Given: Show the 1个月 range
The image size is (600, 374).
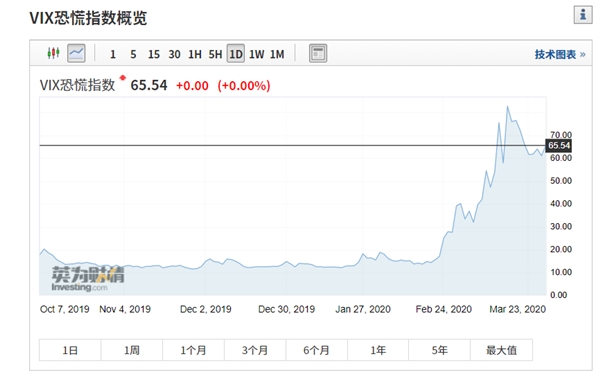Looking at the screenshot, I should tap(193, 350).
